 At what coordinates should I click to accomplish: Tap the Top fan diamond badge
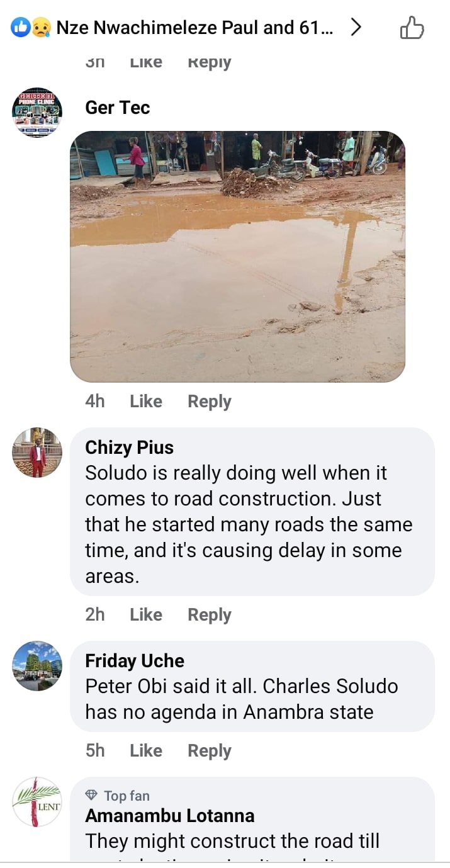91,796
